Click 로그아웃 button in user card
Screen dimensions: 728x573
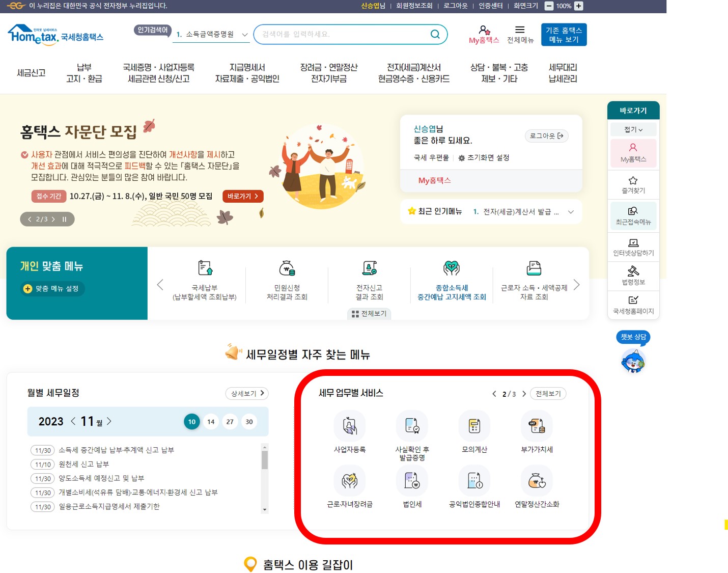tap(547, 136)
